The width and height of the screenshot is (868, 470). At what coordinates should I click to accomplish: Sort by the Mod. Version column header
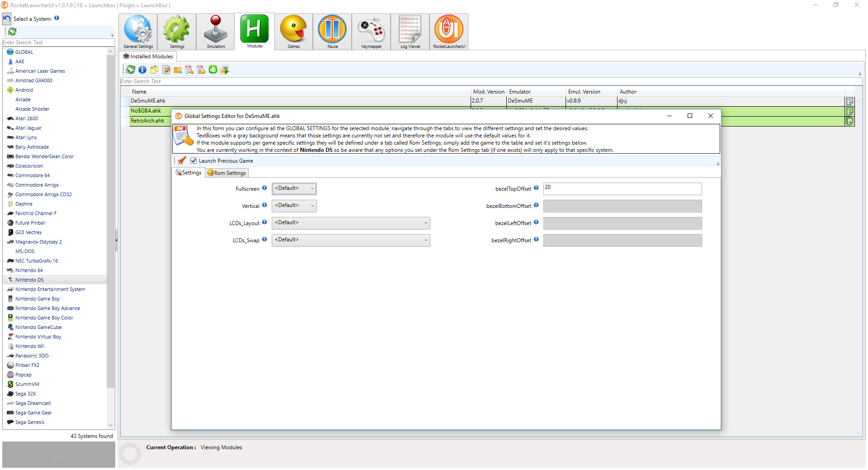[x=489, y=92]
